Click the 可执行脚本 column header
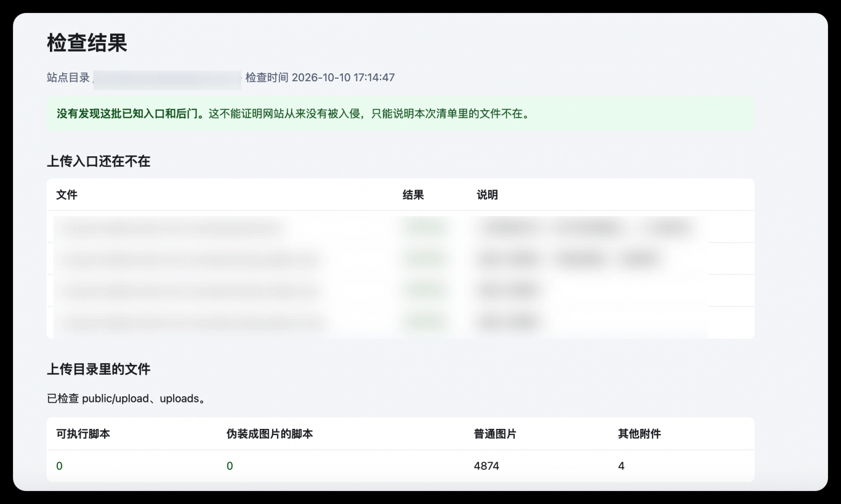The width and height of the screenshot is (841, 504). coord(83,434)
